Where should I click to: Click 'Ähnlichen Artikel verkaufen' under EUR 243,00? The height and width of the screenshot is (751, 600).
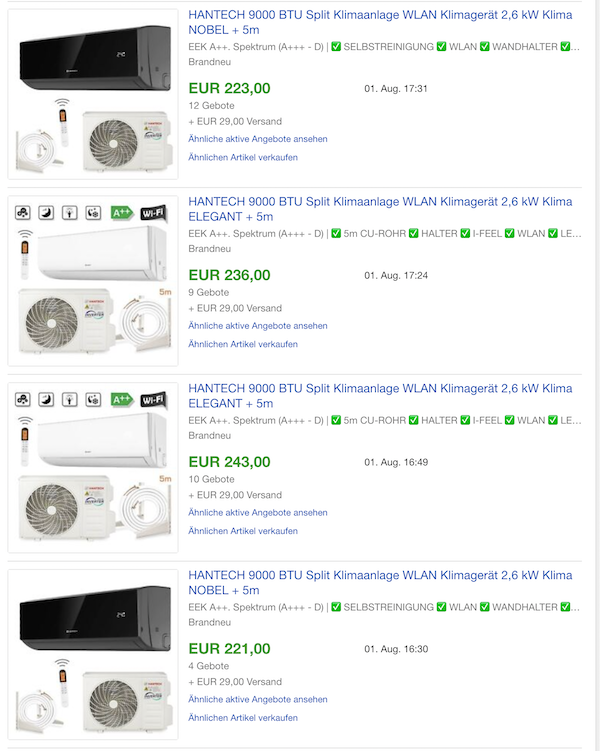tap(243, 531)
